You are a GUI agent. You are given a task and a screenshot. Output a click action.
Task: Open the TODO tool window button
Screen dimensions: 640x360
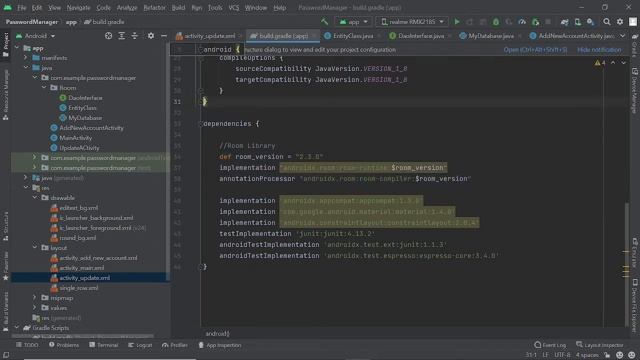27,345
